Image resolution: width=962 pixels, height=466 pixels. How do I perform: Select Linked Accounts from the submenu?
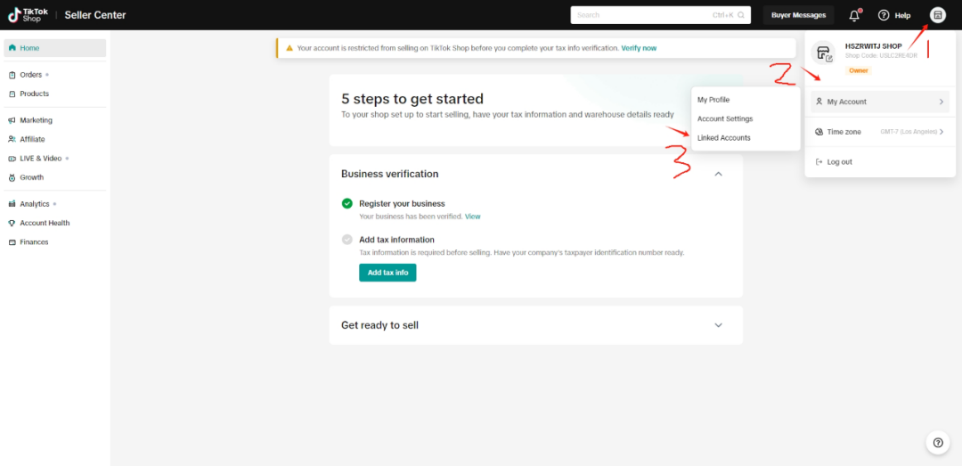(x=724, y=138)
